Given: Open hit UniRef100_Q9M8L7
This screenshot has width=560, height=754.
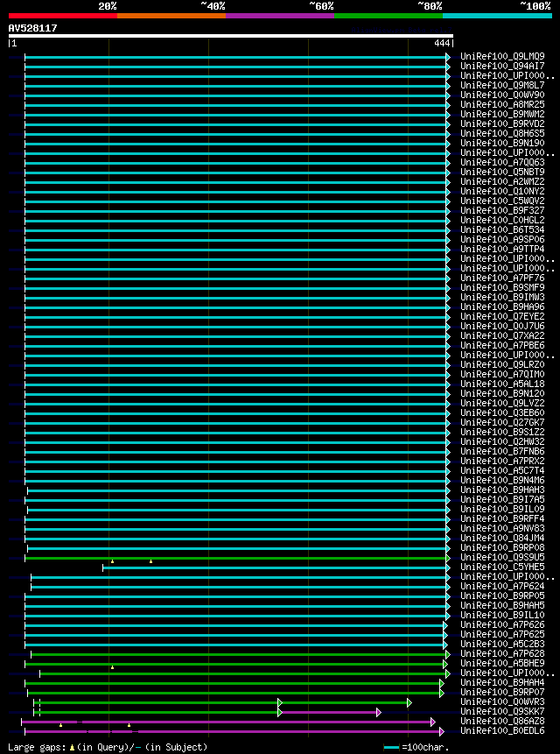Looking at the screenshot, I should [x=502, y=86].
